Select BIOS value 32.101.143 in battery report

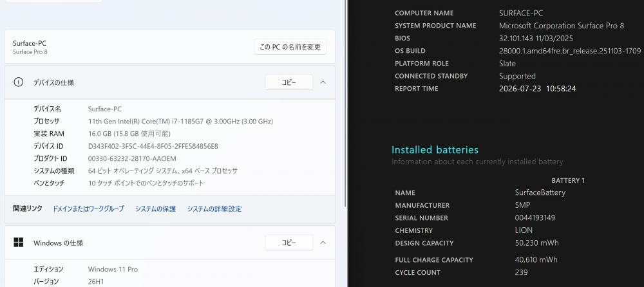[x=536, y=38]
